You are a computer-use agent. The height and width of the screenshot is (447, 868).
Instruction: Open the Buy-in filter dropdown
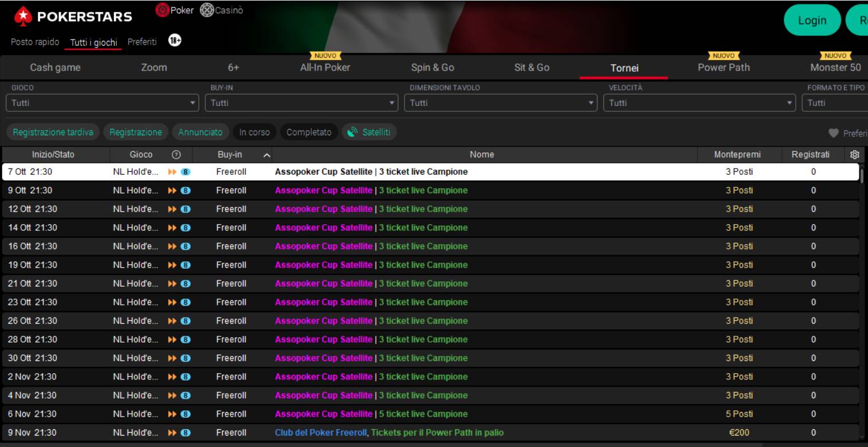coord(301,103)
